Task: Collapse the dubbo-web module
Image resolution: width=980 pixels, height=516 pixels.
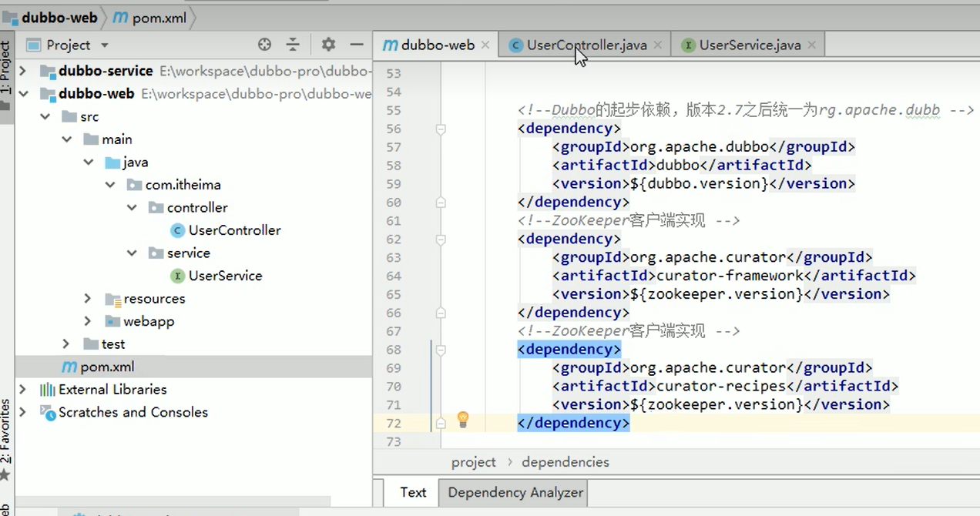Action: 22,94
